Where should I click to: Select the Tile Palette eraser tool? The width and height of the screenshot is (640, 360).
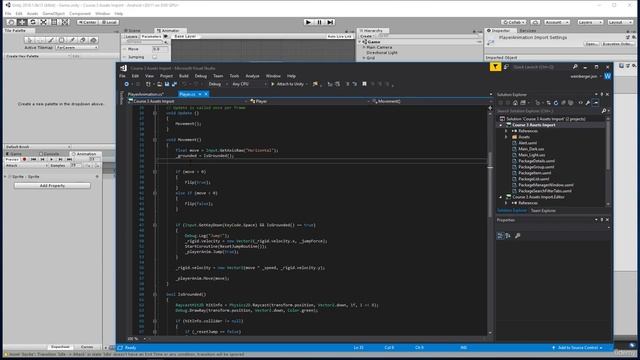click(x=82, y=40)
